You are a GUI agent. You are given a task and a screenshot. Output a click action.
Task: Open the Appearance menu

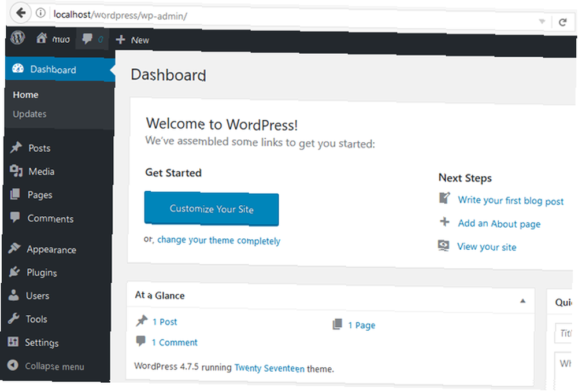pyautogui.click(x=51, y=250)
